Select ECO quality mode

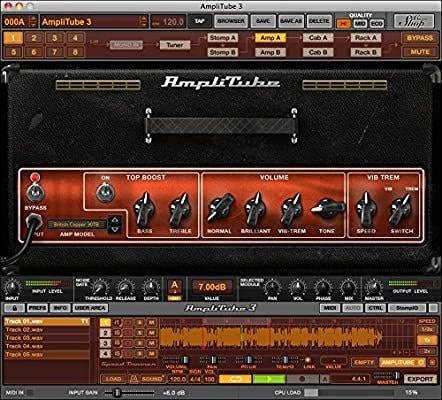[x=376, y=24]
